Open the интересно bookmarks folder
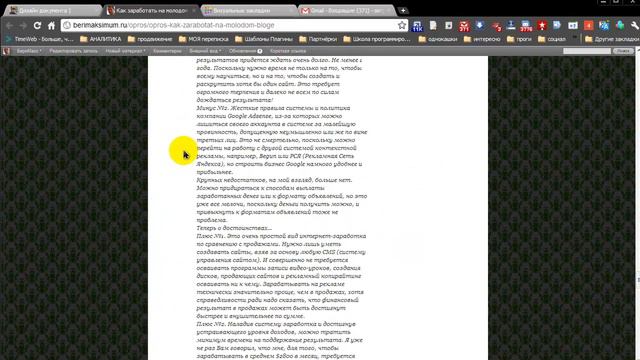The height and width of the screenshot is (360, 640). 482,39
